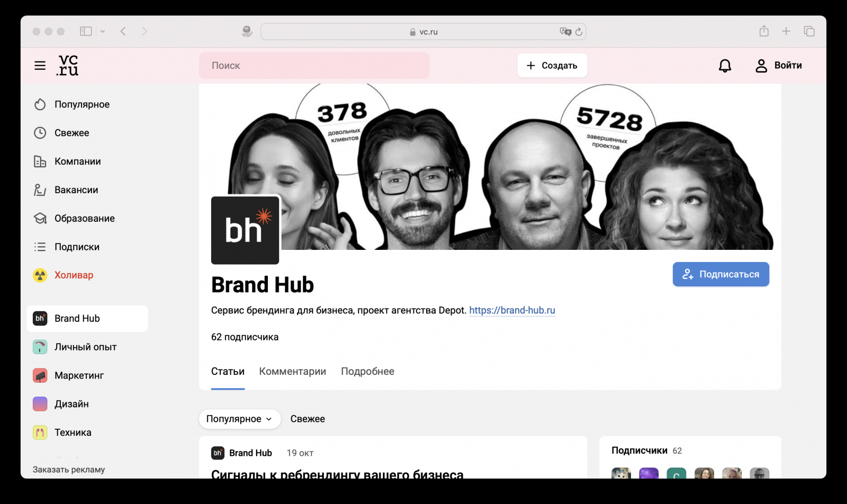Open Популярное flame icon in sidebar

click(x=40, y=104)
